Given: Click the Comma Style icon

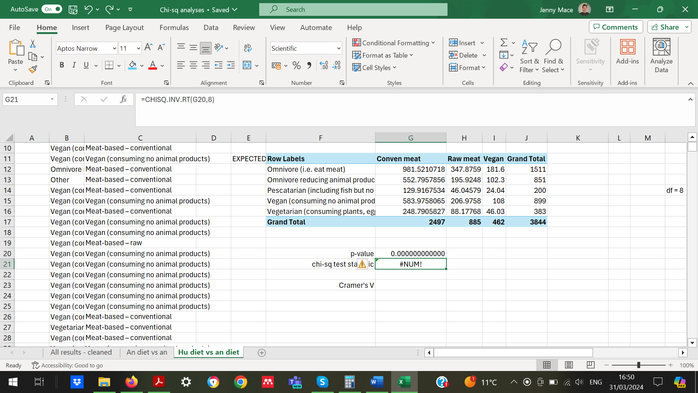Looking at the screenshot, I should click(309, 66).
